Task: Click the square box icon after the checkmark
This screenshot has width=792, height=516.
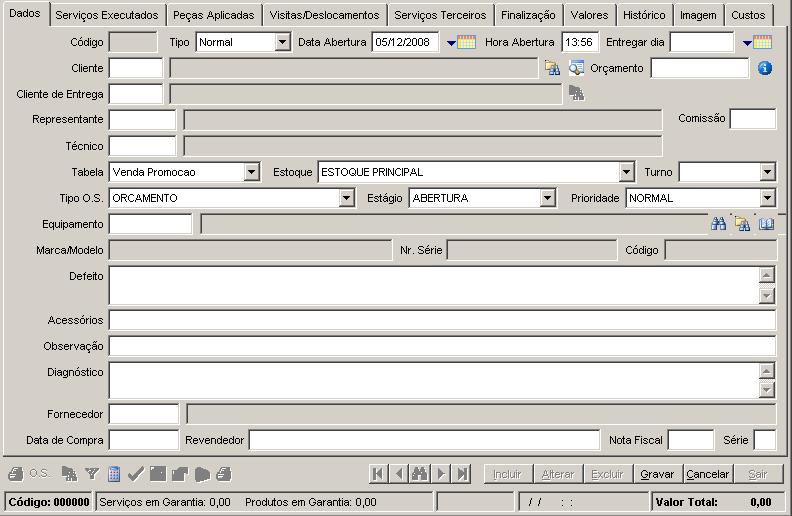Action: pyautogui.click(x=158, y=474)
